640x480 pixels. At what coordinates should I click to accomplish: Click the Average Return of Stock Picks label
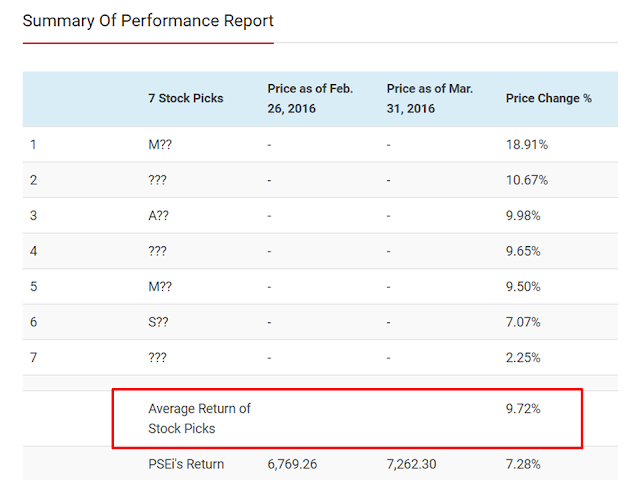pyautogui.click(x=199, y=418)
